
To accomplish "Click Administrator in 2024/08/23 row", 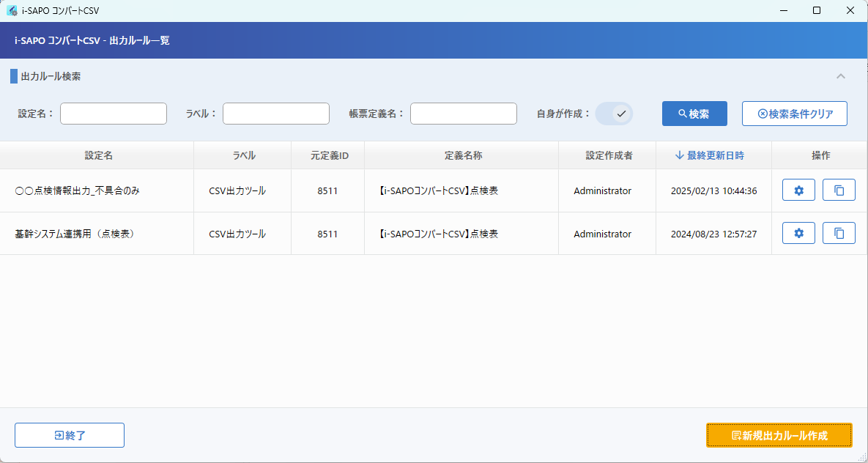I will tap(602, 234).
